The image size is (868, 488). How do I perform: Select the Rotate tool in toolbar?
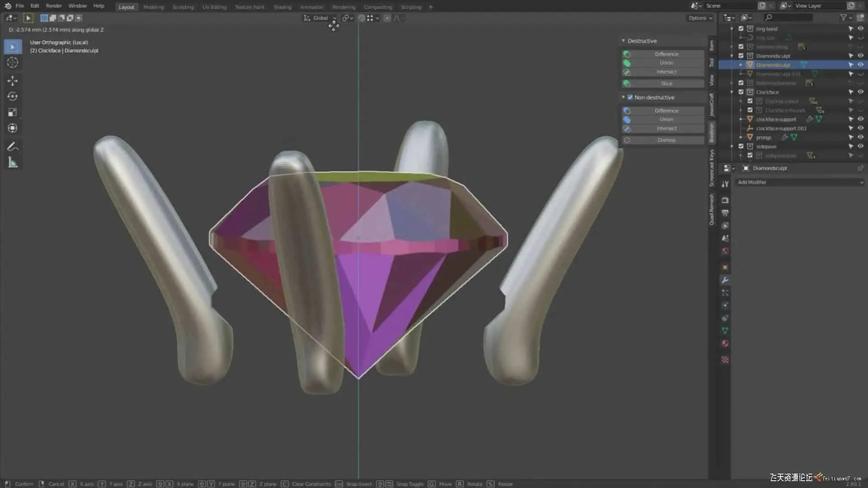13,97
